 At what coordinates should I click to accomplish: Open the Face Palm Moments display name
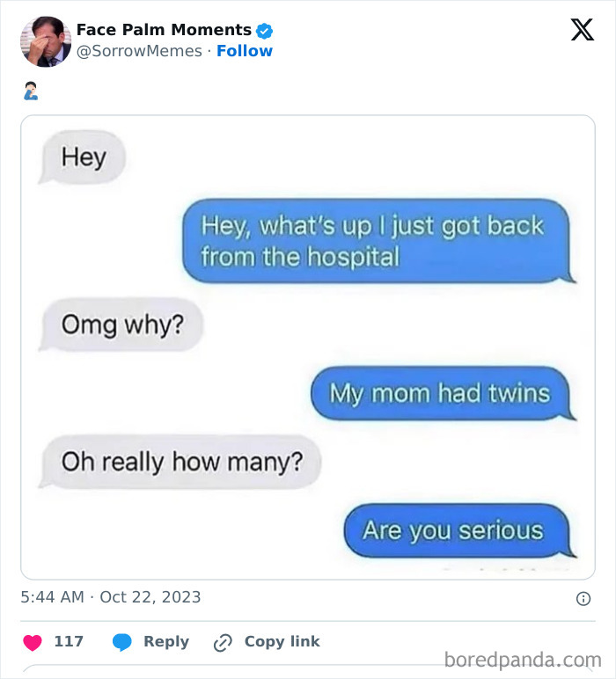[x=164, y=30]
